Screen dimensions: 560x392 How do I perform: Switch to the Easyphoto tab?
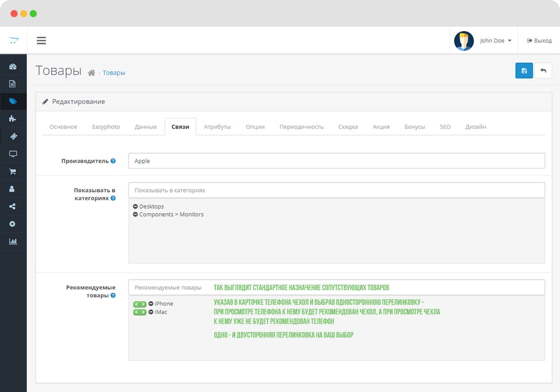coord(106,127)
